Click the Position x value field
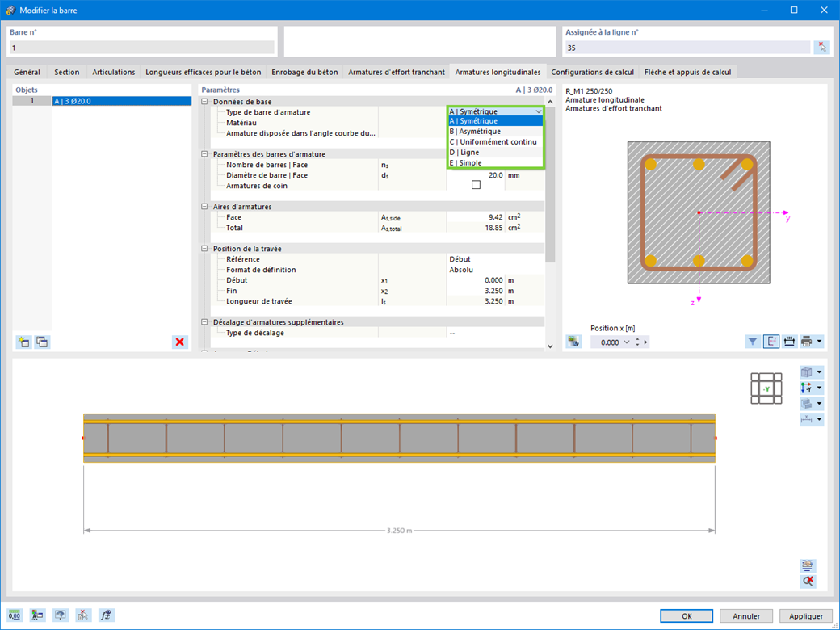 click(607, 342)
